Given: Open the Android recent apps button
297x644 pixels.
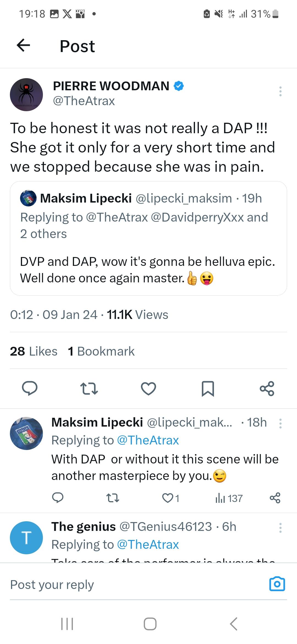Looking at the screenshot, I should 67,624.
